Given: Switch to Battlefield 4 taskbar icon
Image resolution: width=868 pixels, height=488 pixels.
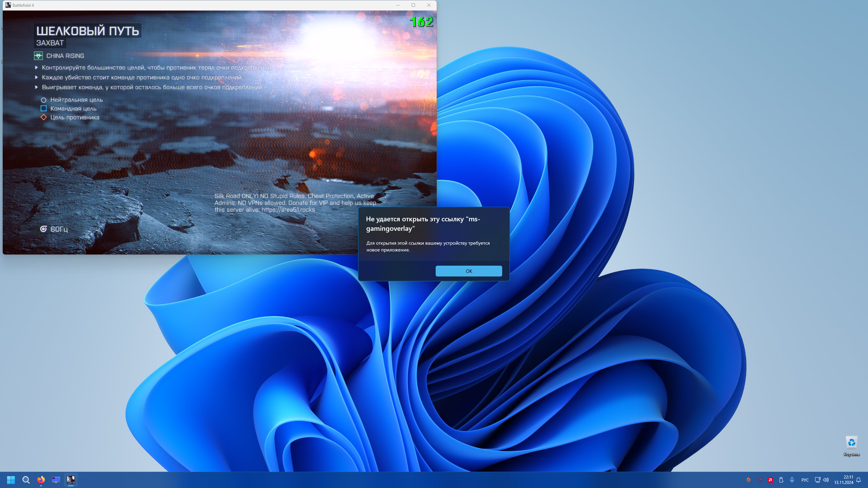Looking at the screenshot, I should coord(71,480).
